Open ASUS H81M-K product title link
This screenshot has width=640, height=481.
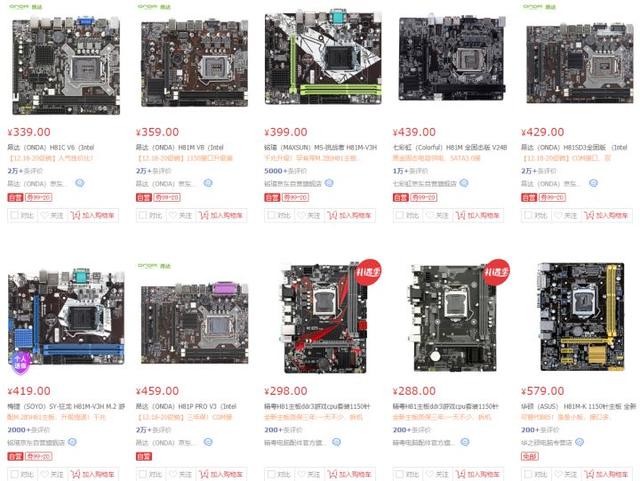578,406
